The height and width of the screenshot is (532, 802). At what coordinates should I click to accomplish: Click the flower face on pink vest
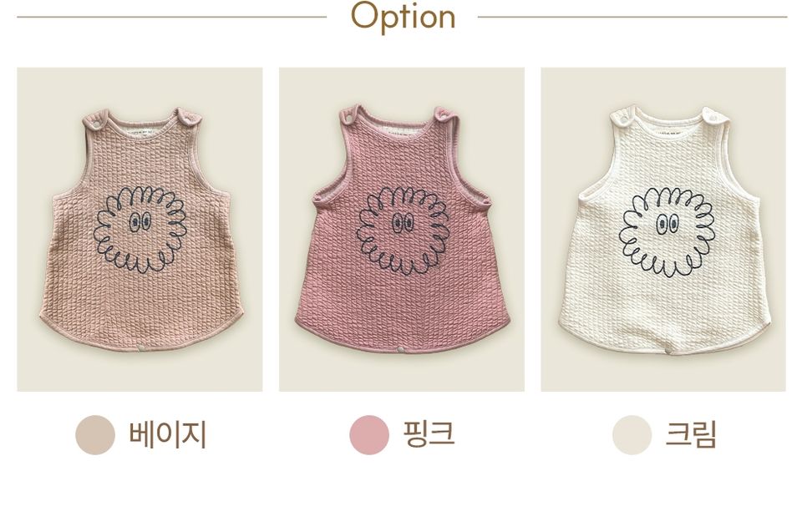click(403, 231)
